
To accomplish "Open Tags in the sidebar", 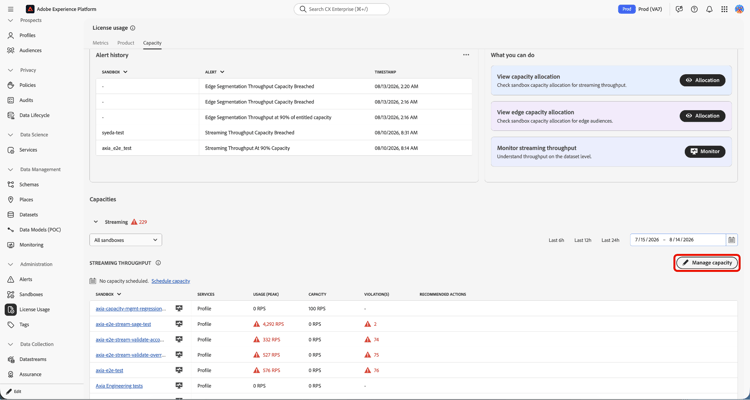I will click(24, 324).
